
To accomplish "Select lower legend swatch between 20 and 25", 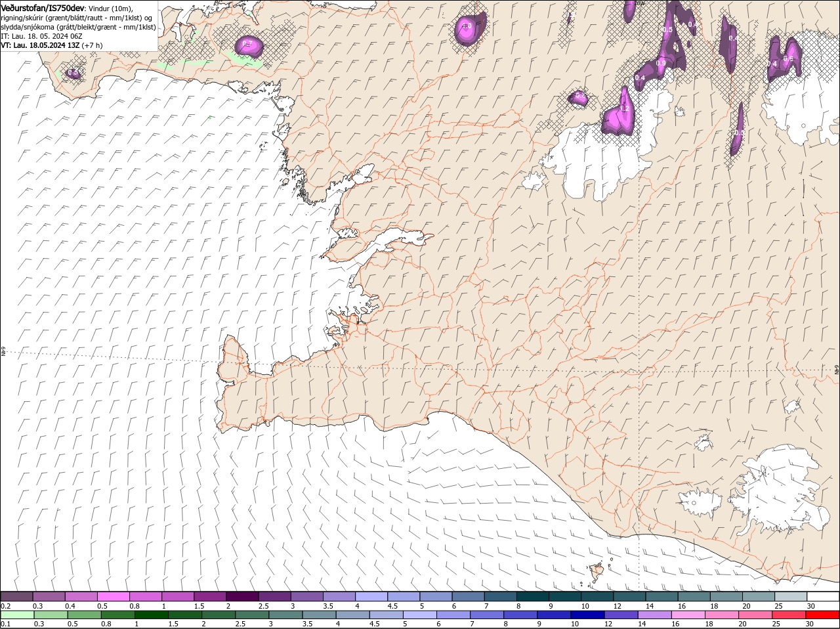I will click(756, 615).
